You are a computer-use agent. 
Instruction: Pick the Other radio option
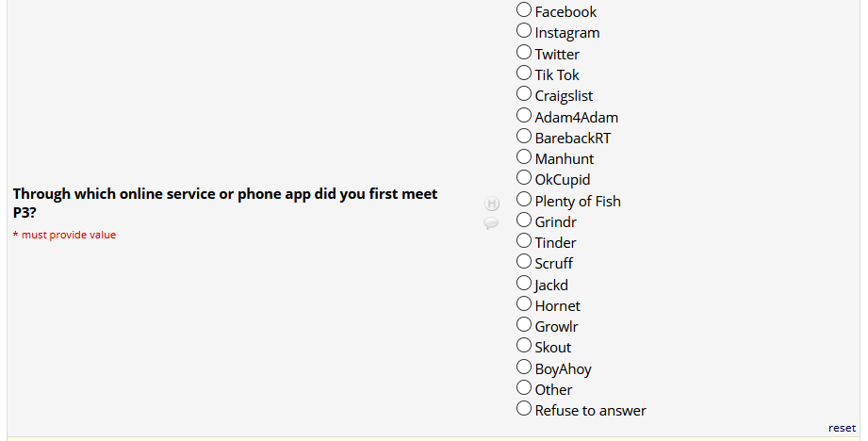click(x=524, y=387)
